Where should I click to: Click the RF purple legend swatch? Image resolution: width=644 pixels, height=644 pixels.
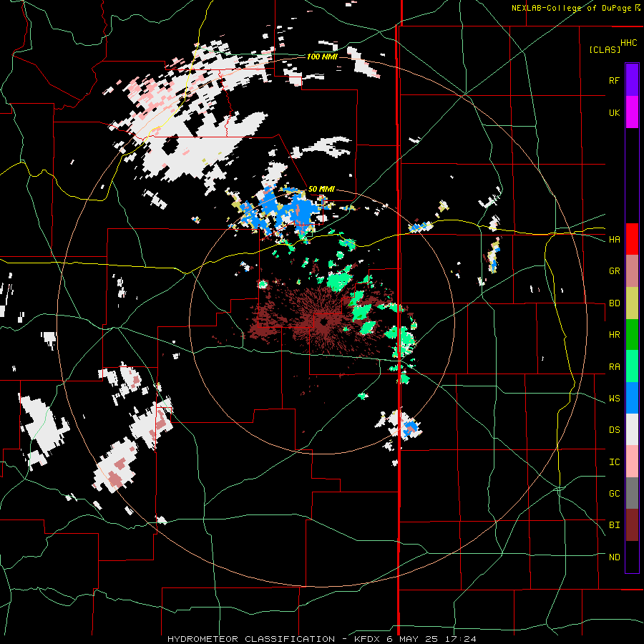[632, 80]
